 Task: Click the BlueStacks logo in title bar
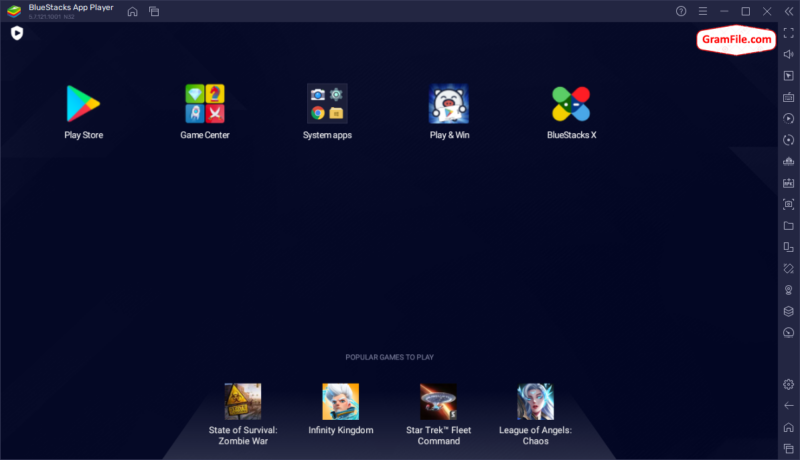pyautogui.click(x=14, y=11)
